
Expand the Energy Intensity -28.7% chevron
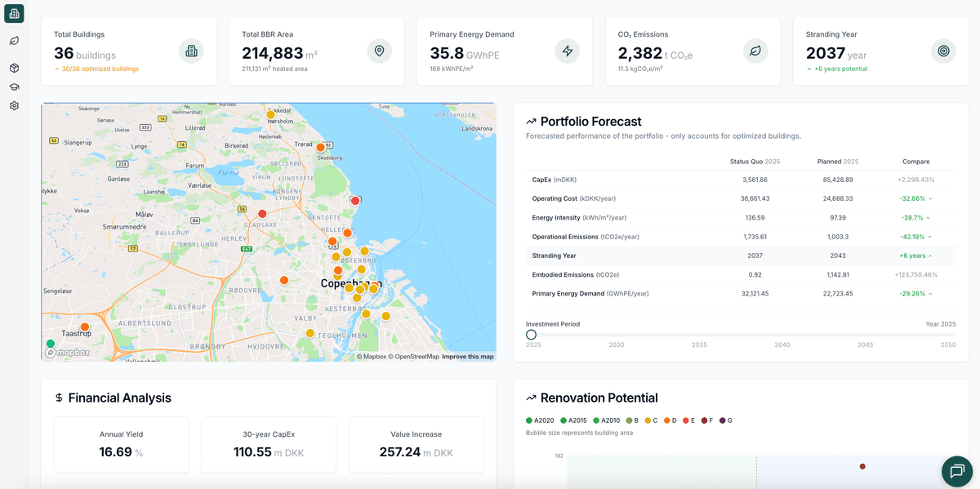point(929,218)
